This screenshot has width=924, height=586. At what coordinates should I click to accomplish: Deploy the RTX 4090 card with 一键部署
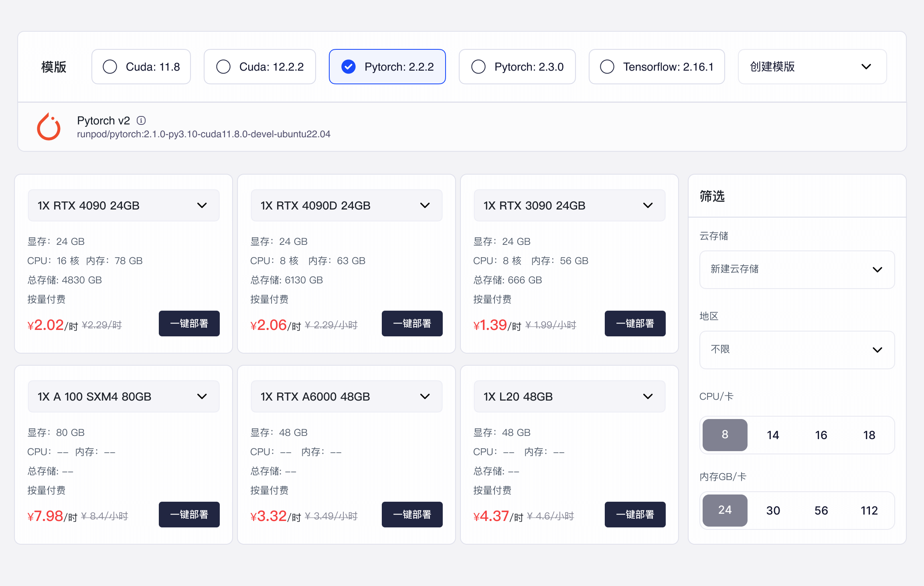[189, 324]
